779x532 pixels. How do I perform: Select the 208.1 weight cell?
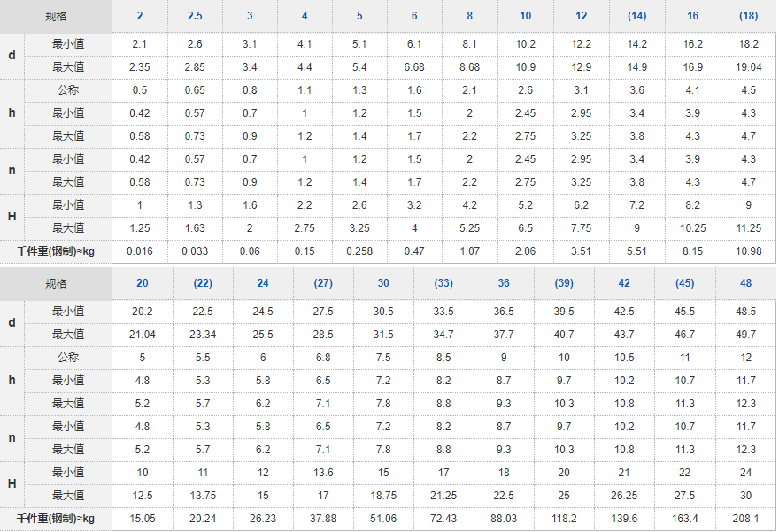(x=746, y=518)
